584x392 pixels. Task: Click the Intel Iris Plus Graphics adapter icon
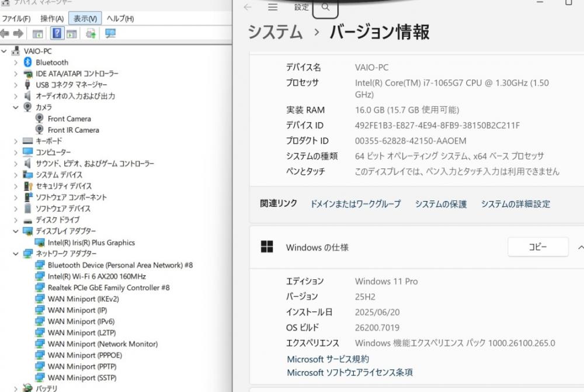click(x=40, y=242)
